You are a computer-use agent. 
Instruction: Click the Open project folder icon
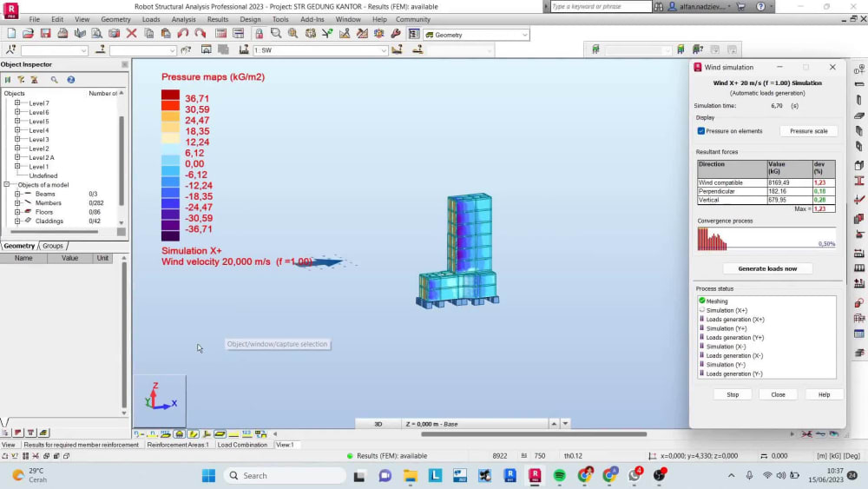(29, 35)
